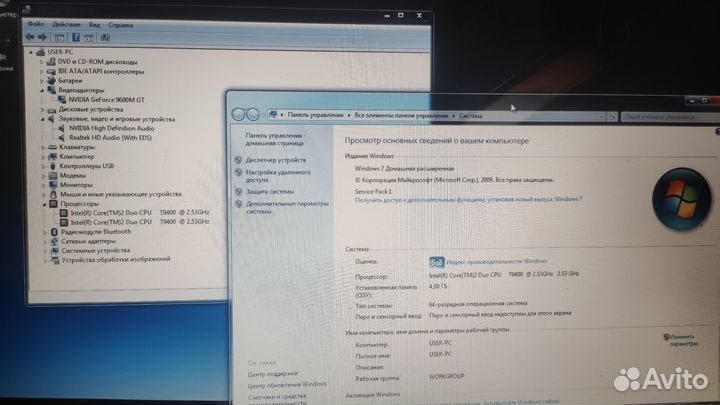
Task: Collapse the USER-PC root node
Action: pos(31,52)
